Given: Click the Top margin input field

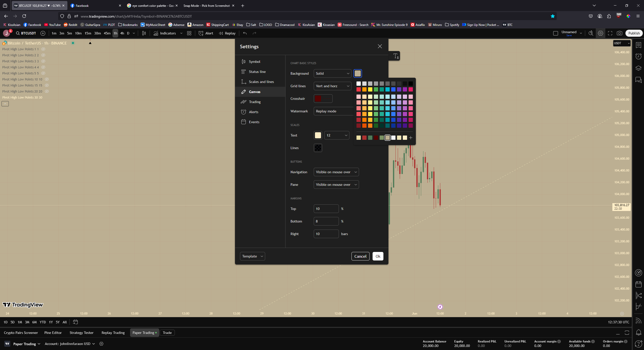Looking at the screenshot, I should point(326,209).
